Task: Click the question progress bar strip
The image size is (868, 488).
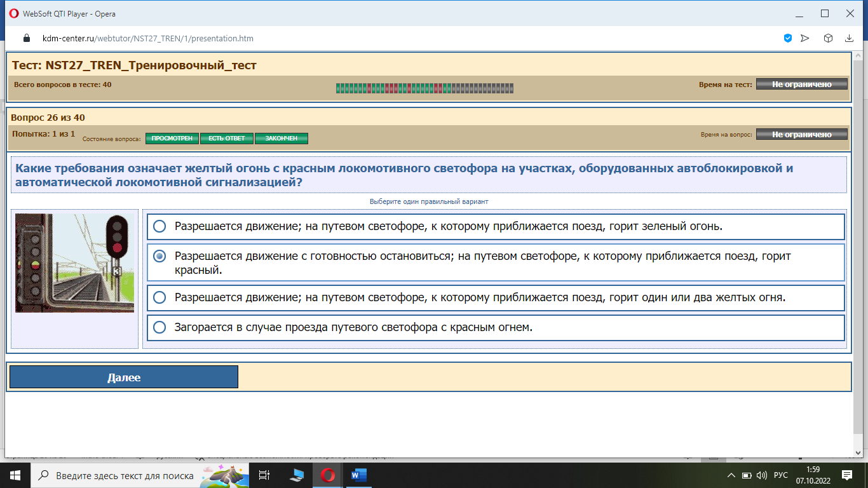Action: click(x=424, y=88)
